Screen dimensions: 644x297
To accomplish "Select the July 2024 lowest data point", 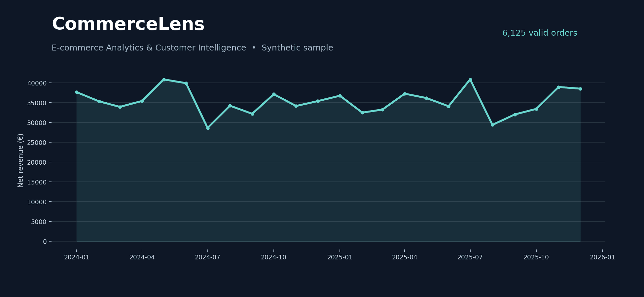I will point(208,128).
